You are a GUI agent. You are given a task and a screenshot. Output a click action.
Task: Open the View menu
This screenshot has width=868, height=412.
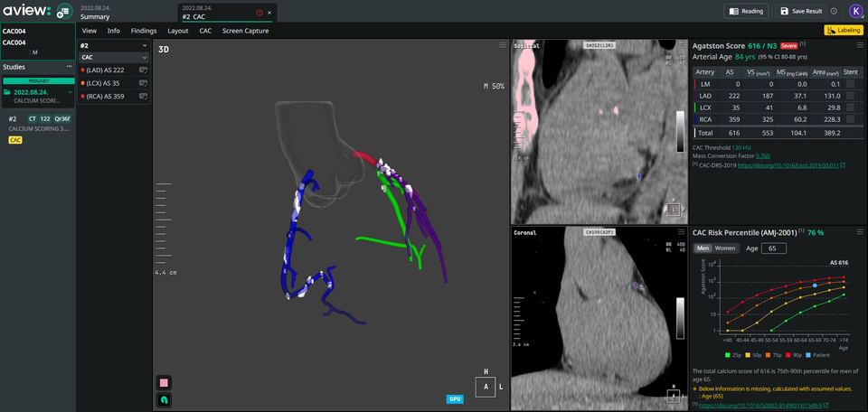point(90,31)
